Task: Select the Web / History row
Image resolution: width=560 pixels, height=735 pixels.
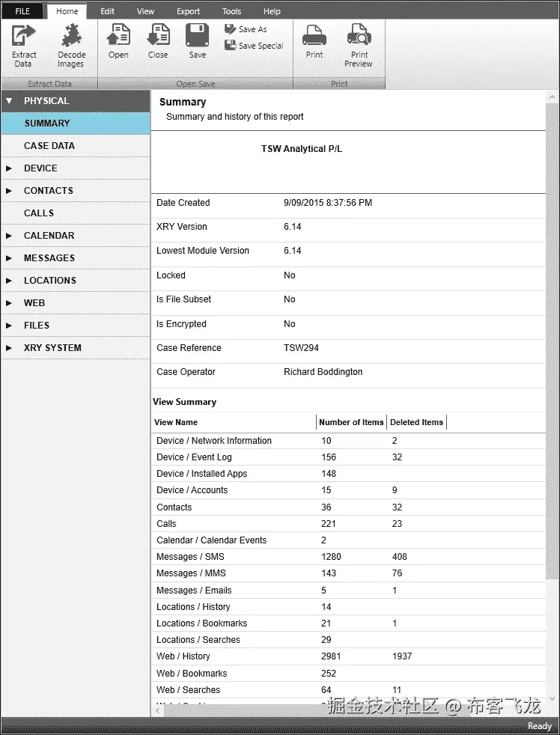Action: point(348,656)
